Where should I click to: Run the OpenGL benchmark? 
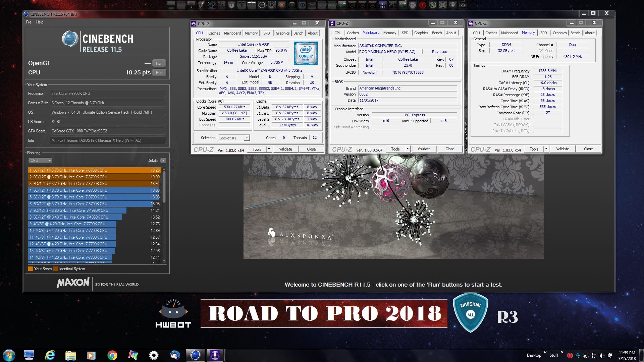pos(159,63)
